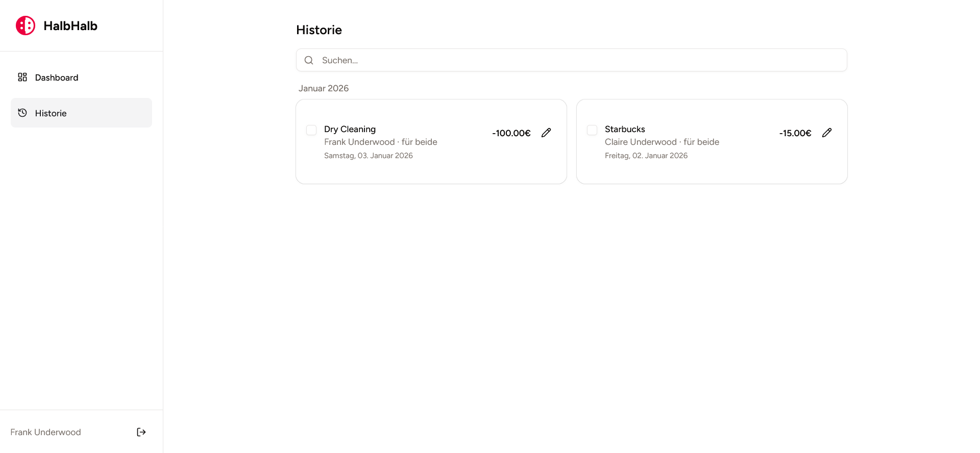Click the -15.00€ amount
Viewport: 980px width, 453px height.
(x=795, y=133)
